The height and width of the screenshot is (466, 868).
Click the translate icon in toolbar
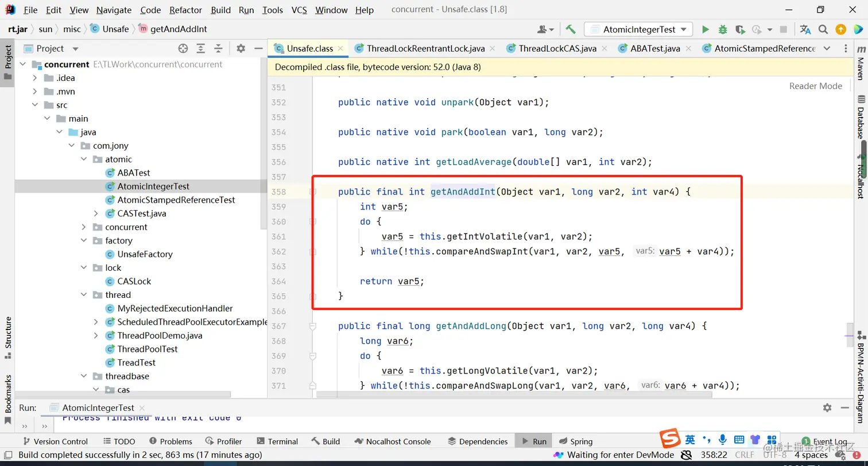pyautogui.click(x=805, y=29)
